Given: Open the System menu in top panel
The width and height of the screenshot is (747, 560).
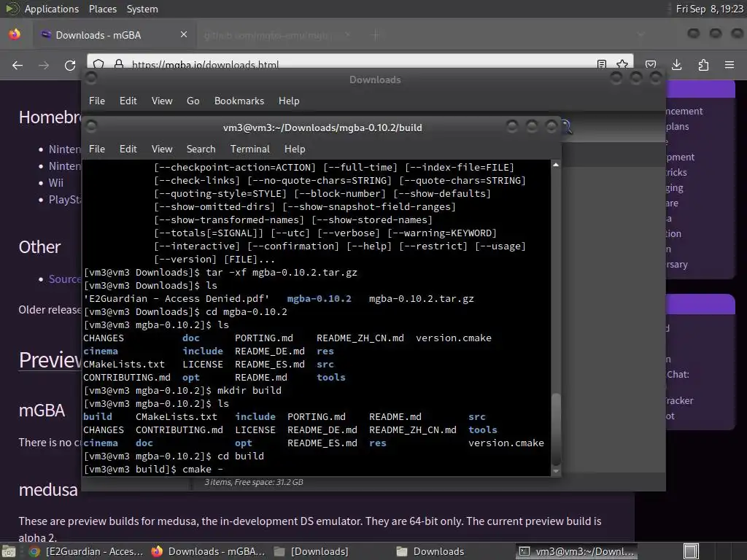Looking at the screenshot, I should [x=142, y=9].
